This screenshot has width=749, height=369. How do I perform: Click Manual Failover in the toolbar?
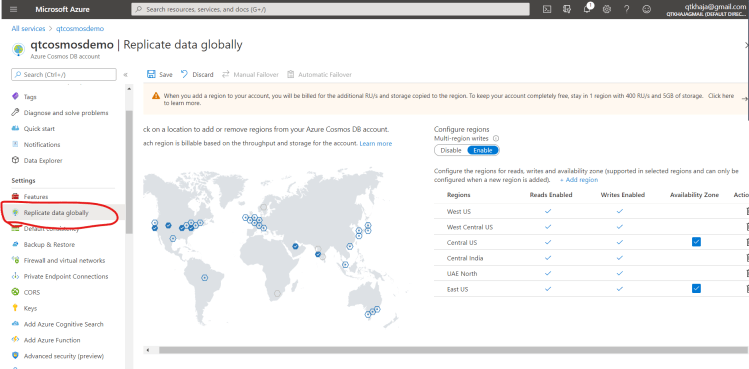click(250, 75)
